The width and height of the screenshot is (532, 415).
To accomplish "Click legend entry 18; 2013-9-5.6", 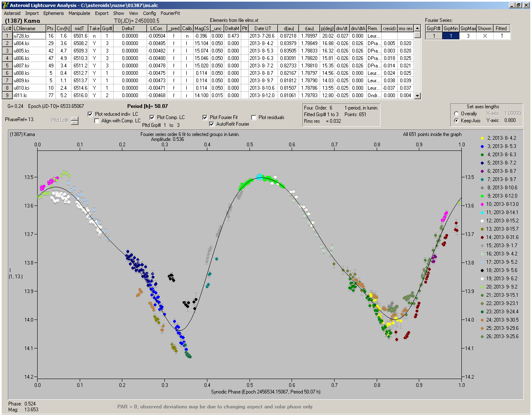I will point(499,270).
